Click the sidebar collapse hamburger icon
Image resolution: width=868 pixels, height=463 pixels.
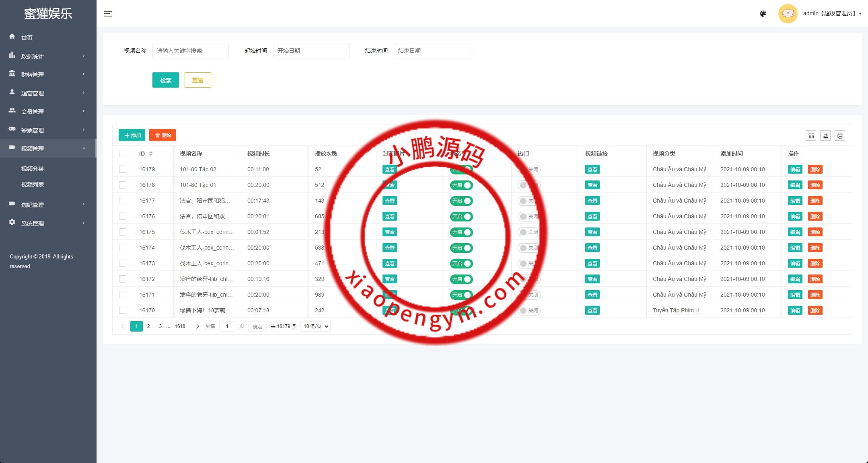pos(107,14)
